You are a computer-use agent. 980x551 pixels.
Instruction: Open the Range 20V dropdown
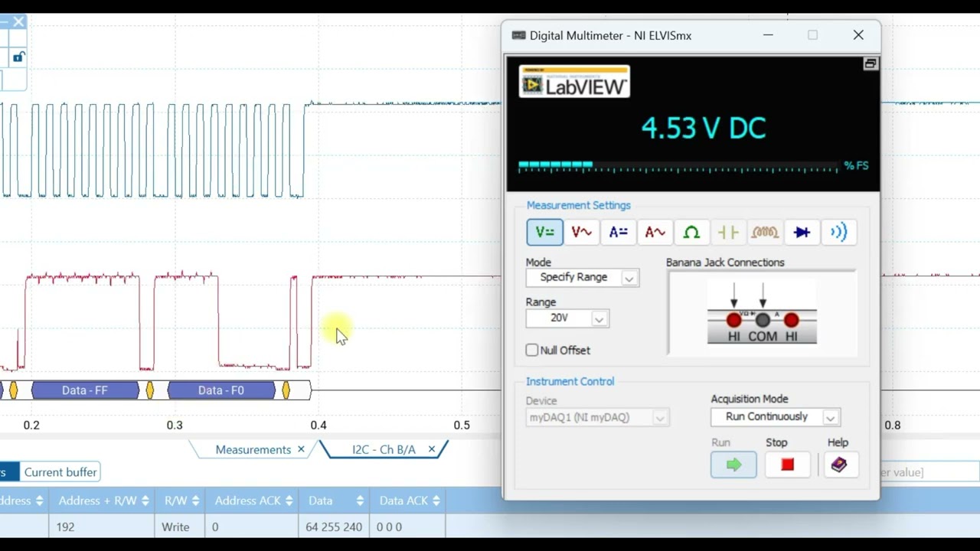coord(567,318)
